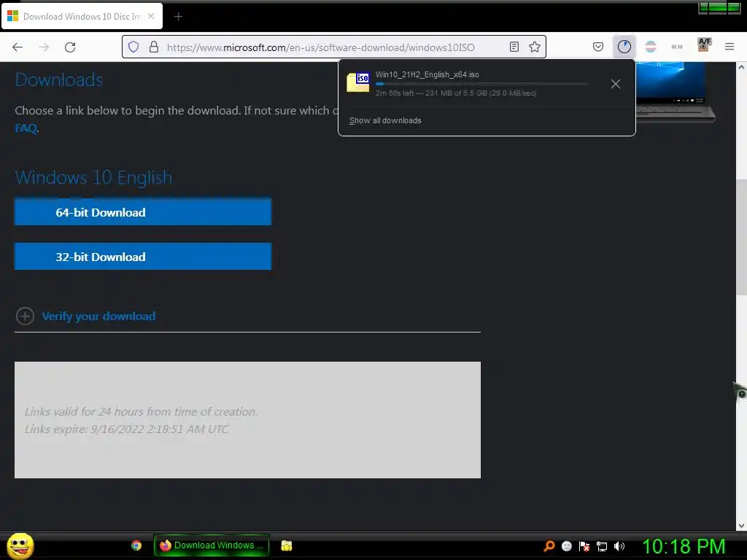Click the 10:18 PM taskbar clock
The width and height of the screenshot is (747, 560).
coord(684,546)
